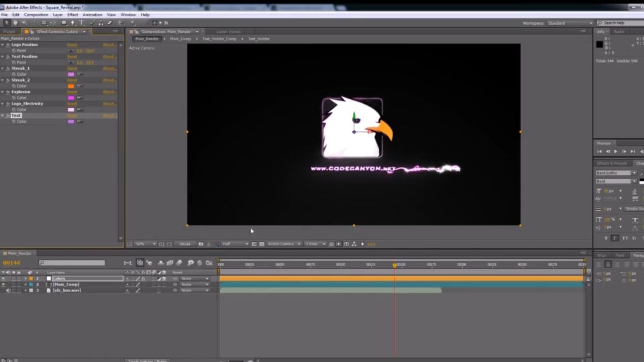Open the composition mini-flowchart icon in timeline
The width and height of the screenshot is (644, 362).
(127, 263)
